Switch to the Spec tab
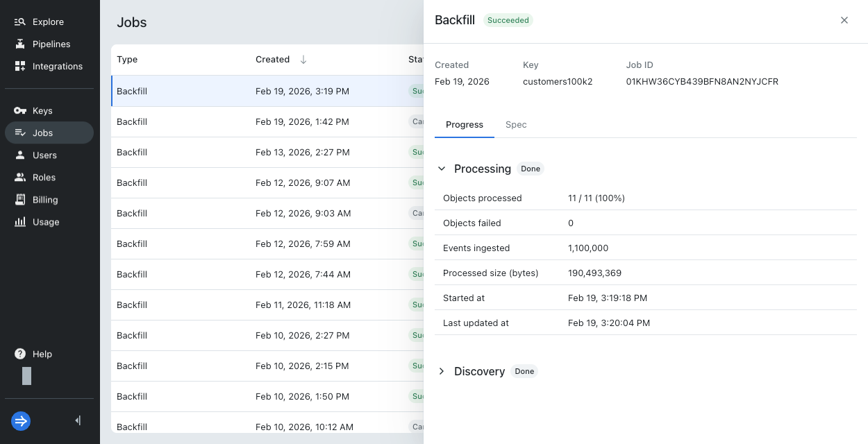The width and height of the screenshot is (868, 444). click(x=516, y=125)
